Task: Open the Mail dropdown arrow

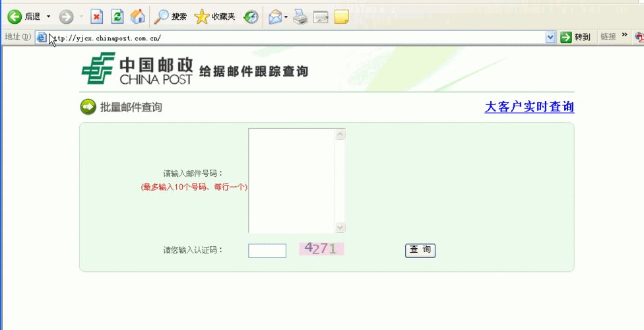Action: tap(286, 17)
